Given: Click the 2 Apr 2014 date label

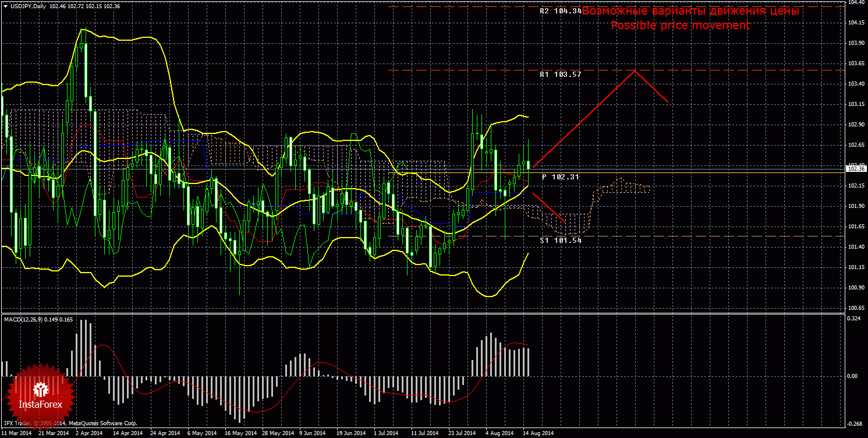Looking at the screenshot, I should [x=89, y=433].
